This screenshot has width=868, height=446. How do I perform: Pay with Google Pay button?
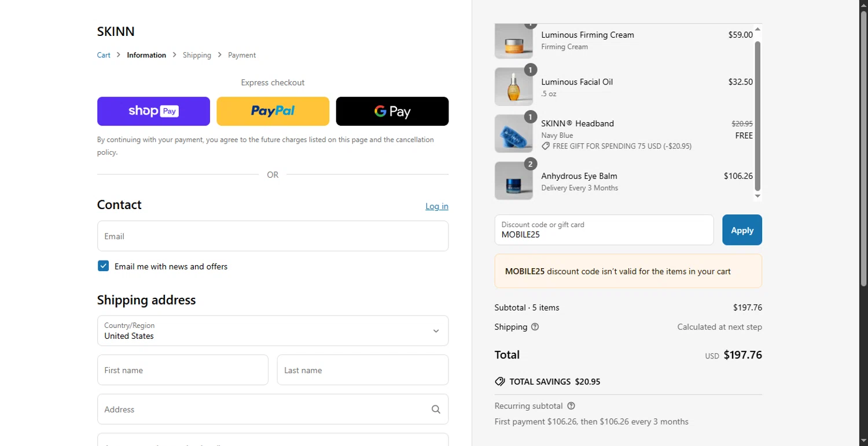coord(392,111)
